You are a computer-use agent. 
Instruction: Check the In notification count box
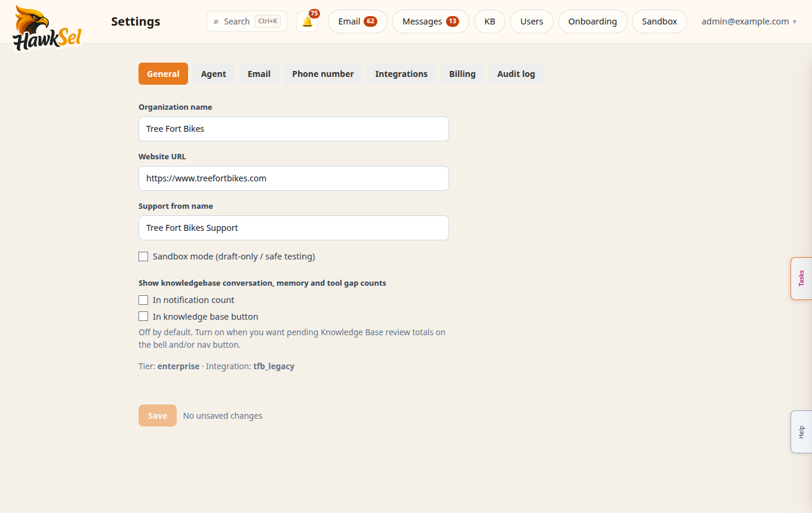click(x=143, y=300)
